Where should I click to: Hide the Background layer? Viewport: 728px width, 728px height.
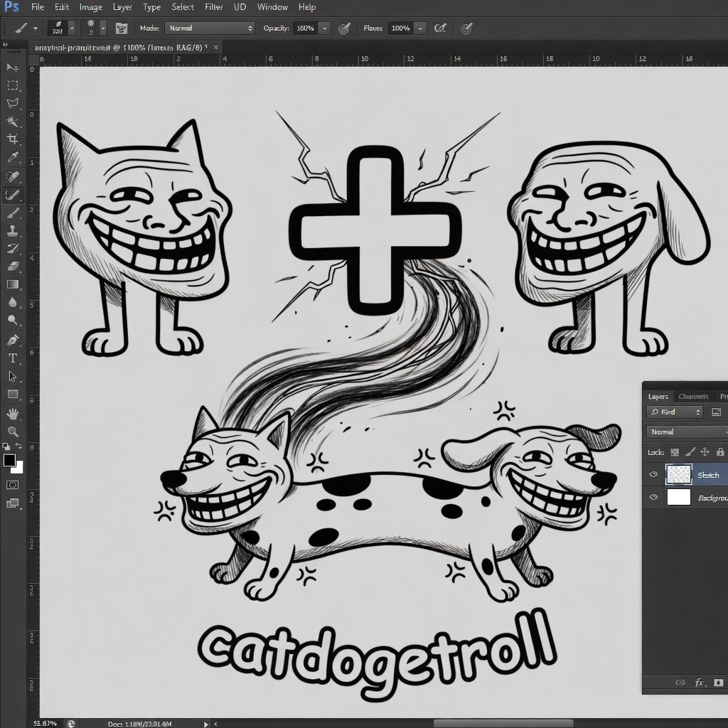[x=653, y=497]
